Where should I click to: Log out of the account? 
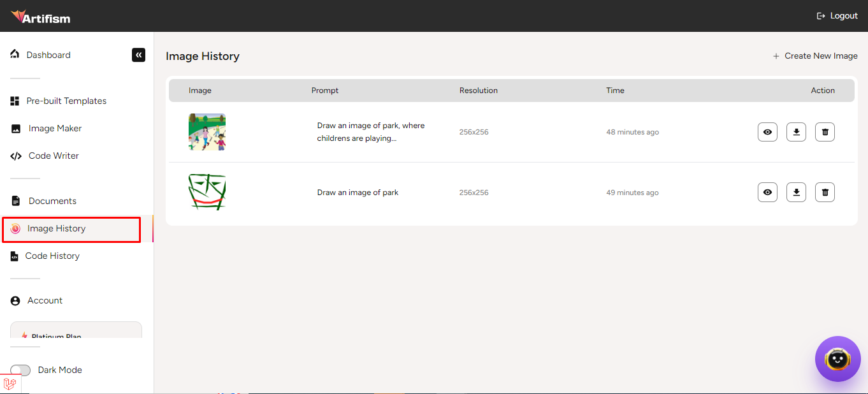coord(837,16)
